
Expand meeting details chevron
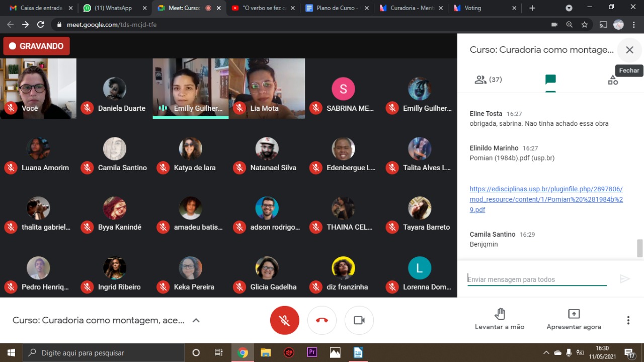pyautogui.click(x=196, y=320)
